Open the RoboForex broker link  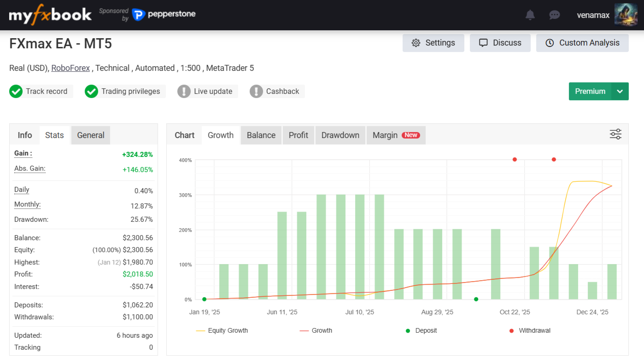70,68
